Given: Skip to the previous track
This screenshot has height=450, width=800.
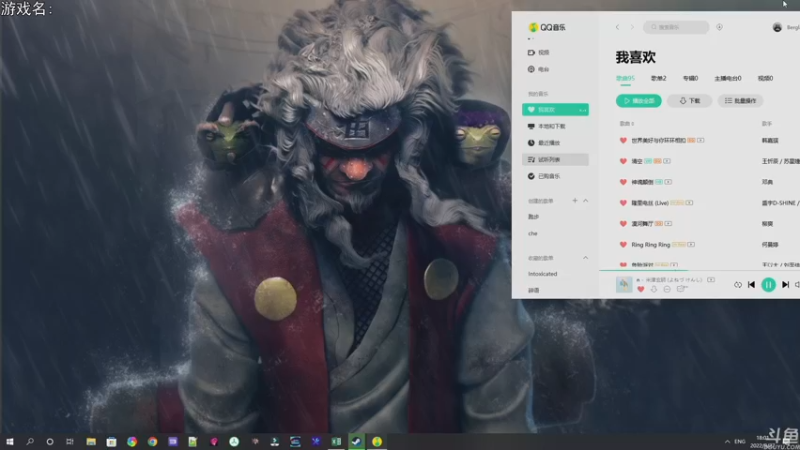Looking at the screenshot, I should pyautogui.click(x=752, y=285).
